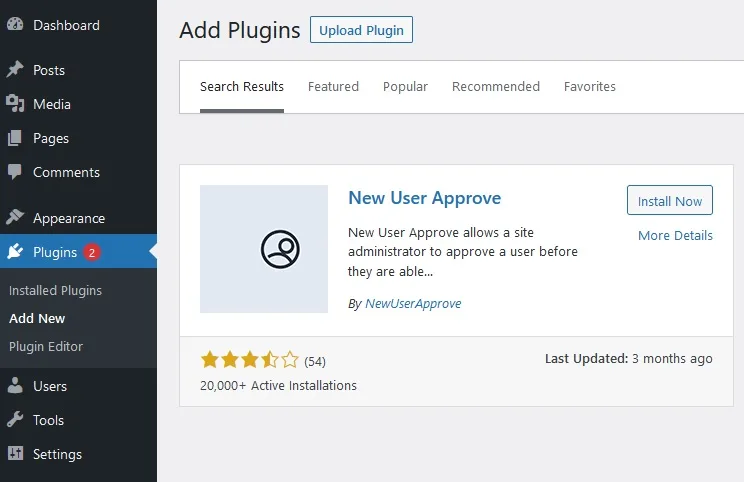Click the Dashboard gauge icon

15,24
